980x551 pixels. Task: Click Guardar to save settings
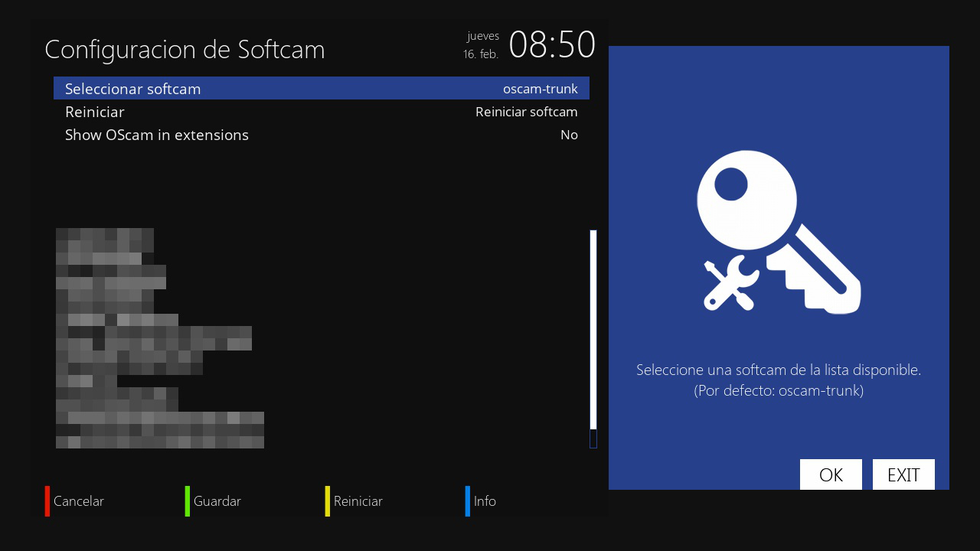[x=217, y=501]
